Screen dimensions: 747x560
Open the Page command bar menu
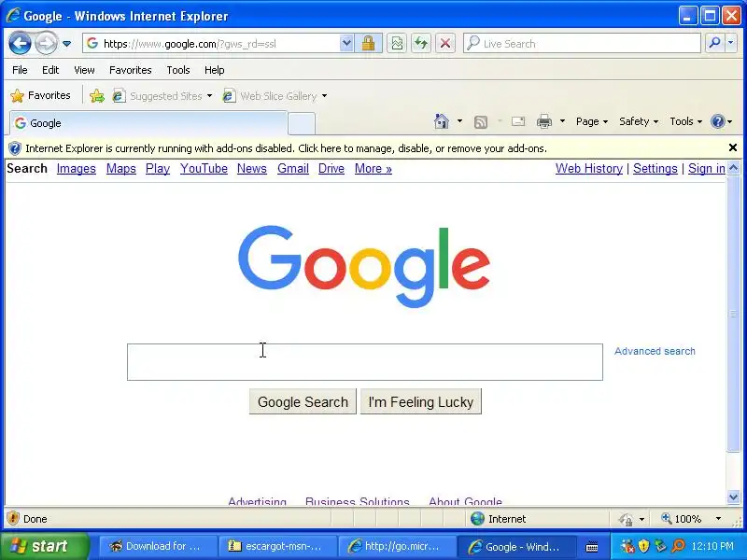point(592,121)
